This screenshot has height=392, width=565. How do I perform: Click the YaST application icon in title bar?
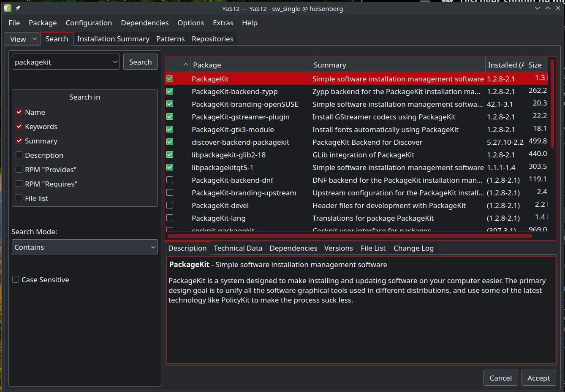coord(7,8)
